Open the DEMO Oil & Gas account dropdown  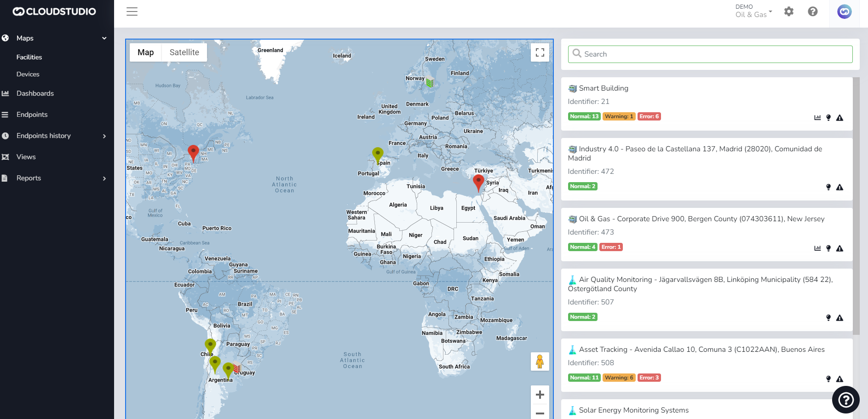click(x=753, y=11)
